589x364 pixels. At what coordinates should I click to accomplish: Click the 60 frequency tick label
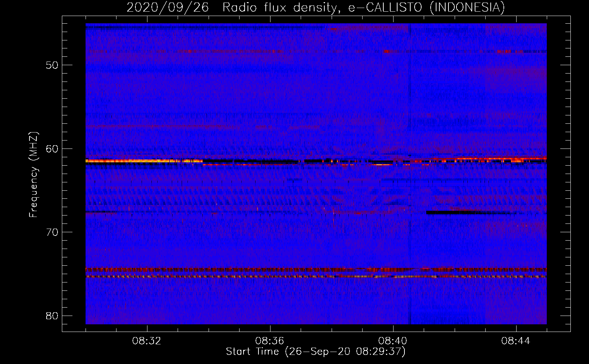pyautogui.click(x=52, y=149)
